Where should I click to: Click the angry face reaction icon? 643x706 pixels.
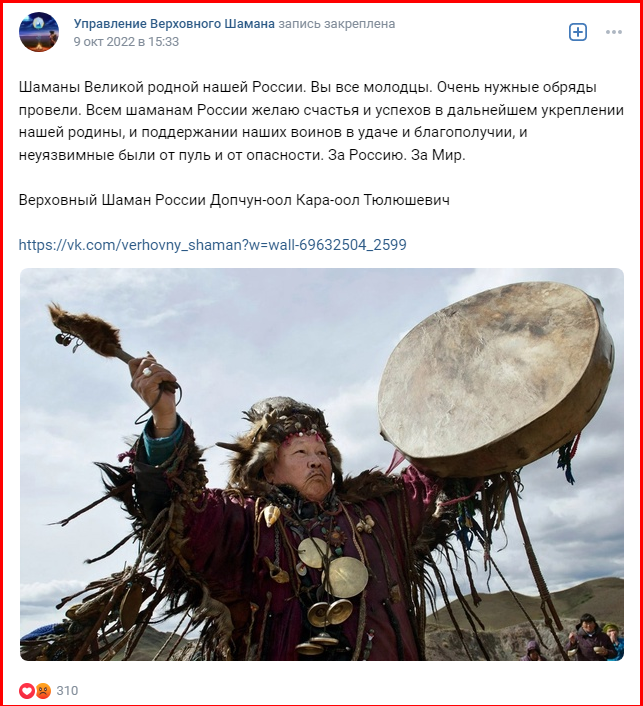click(43, 691)
